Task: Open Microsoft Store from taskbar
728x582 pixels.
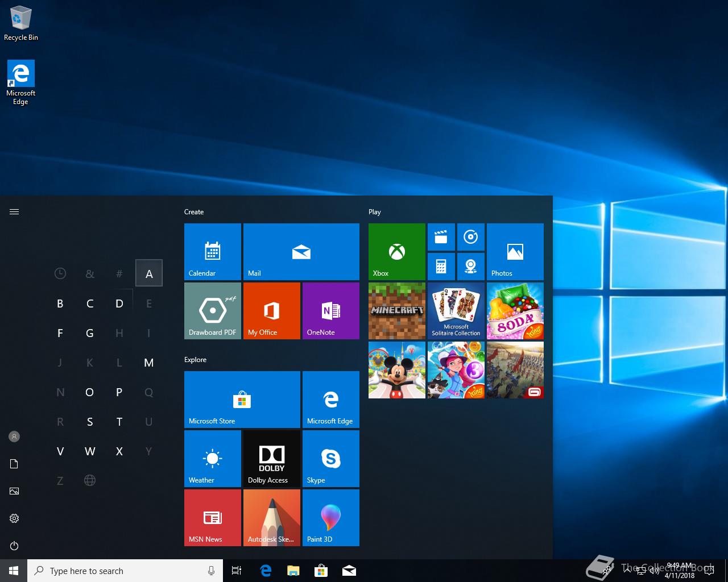Action: (321, 571)
